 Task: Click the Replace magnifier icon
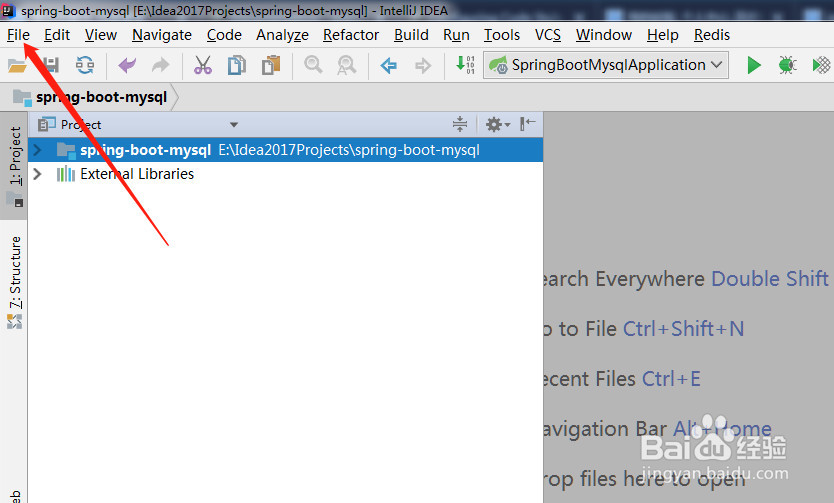pyautogui.click(x=347, y=65)
